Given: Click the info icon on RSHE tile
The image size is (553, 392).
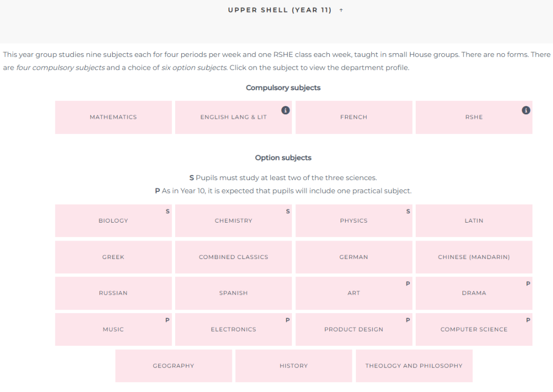Looking at the screenshot, I should point(526,111).
